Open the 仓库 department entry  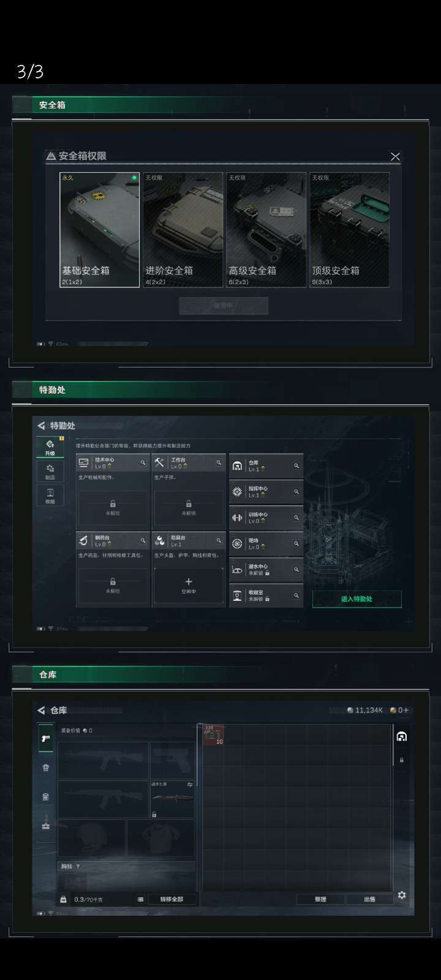click(x=266, y=466)
